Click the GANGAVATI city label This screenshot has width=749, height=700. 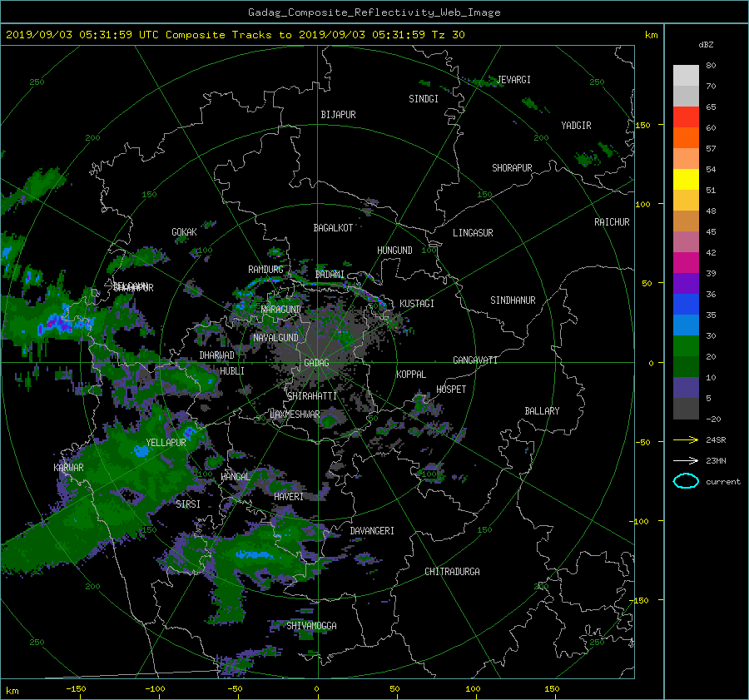point(475,360)
